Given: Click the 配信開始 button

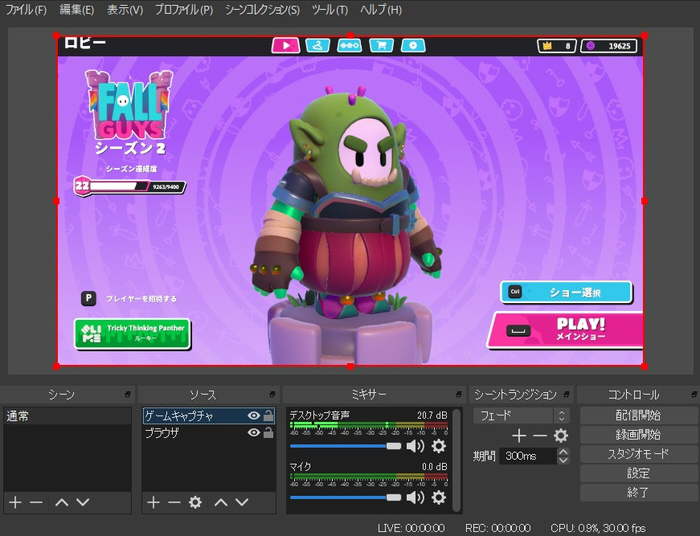Looking at the screenshot, I should pos(638,416).
